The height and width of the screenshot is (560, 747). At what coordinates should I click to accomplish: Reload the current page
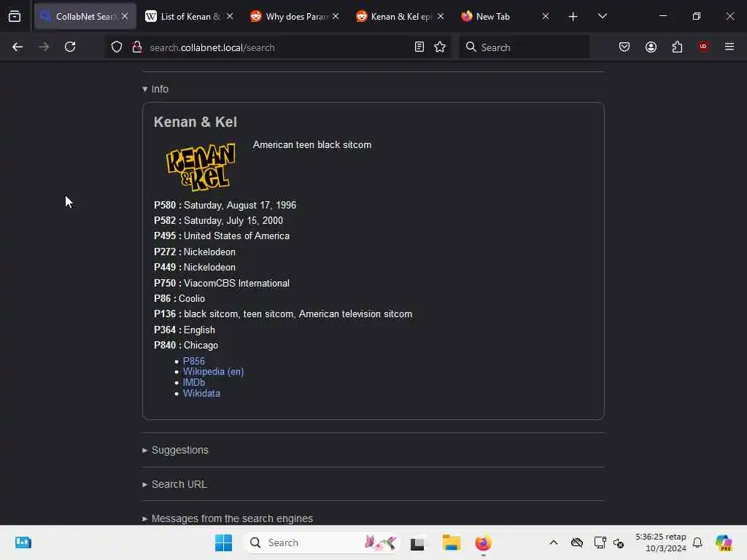point(70,47)
